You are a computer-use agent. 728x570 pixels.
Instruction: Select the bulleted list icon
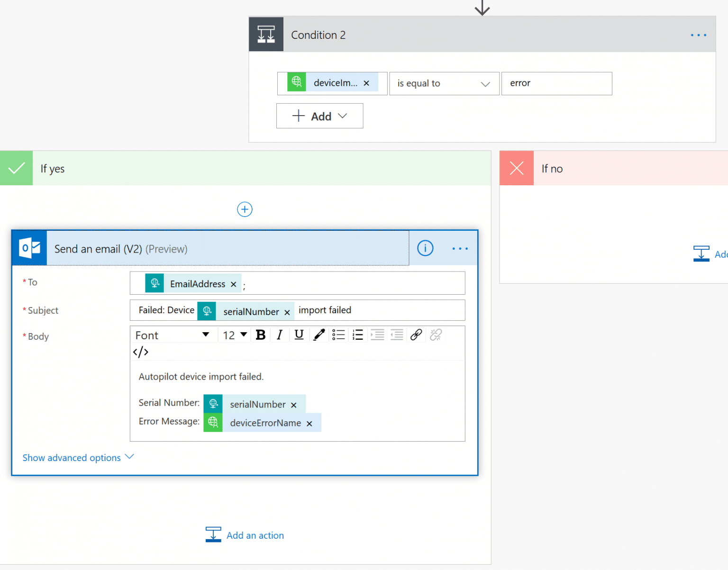click(338, 335)
